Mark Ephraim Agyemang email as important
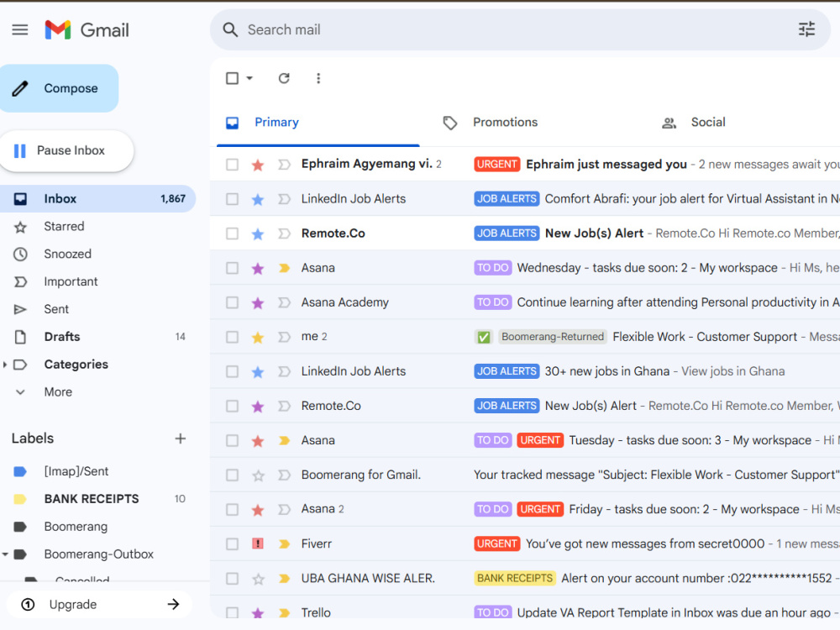 tap(284, 165)
